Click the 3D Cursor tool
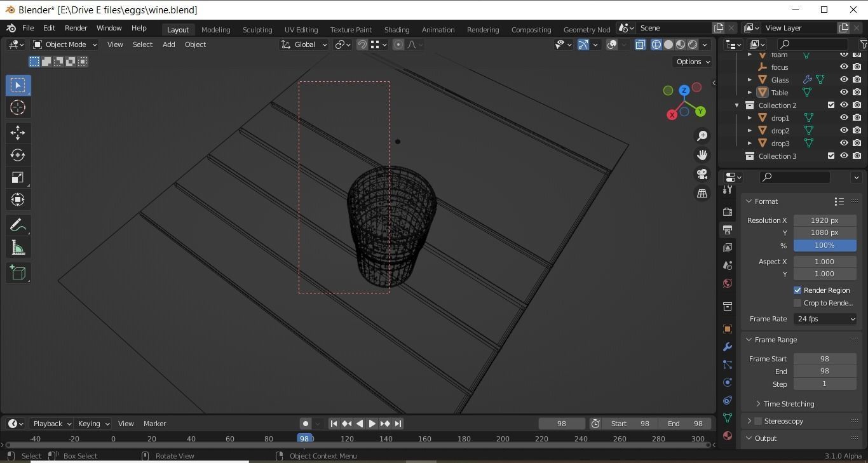This screenshot has height=463, width=868. point(18,107)
